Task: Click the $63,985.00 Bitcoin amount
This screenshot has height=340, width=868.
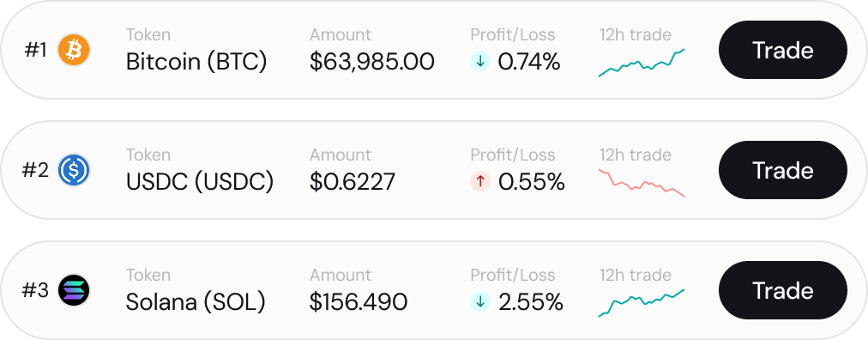Action: [372, 62]
